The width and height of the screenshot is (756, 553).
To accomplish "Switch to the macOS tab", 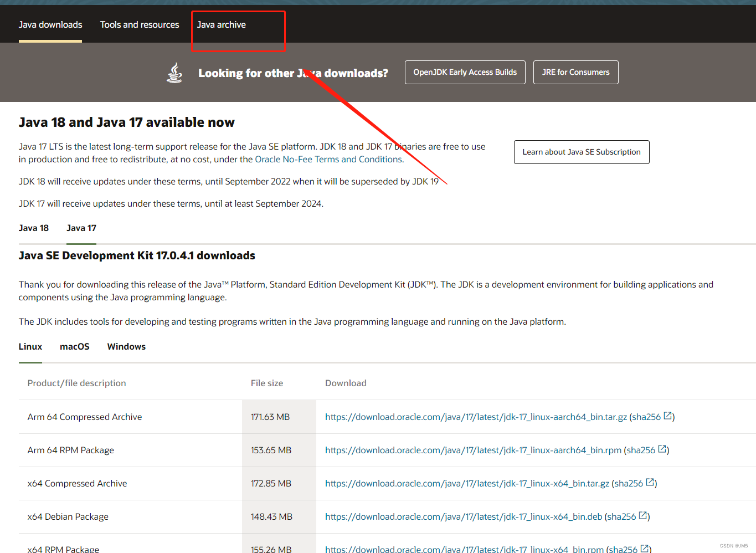I will click(x=75, y=347).
